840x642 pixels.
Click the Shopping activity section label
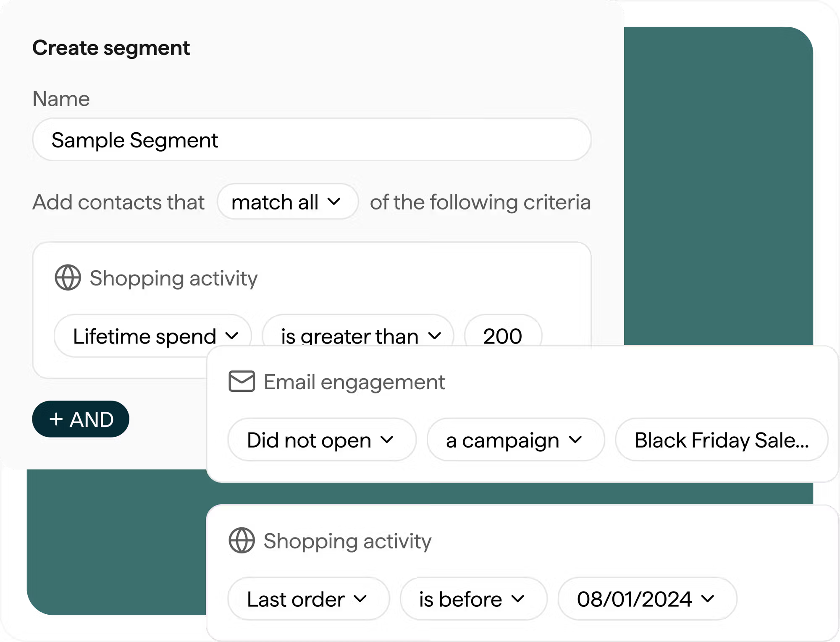point(173,278)
